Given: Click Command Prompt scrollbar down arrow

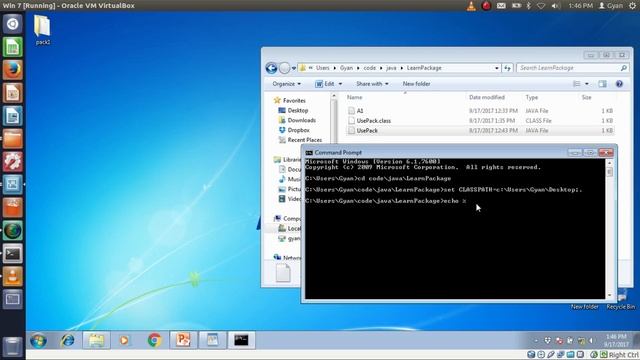Looking at the screenshot, I should pyautogui.click(x=610, y=295).
